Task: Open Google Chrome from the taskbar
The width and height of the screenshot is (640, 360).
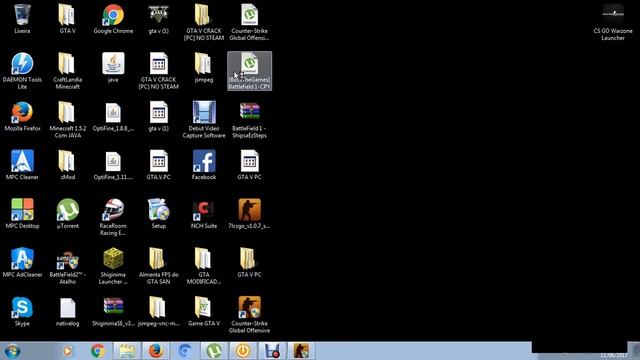Action: click(98, 351)
